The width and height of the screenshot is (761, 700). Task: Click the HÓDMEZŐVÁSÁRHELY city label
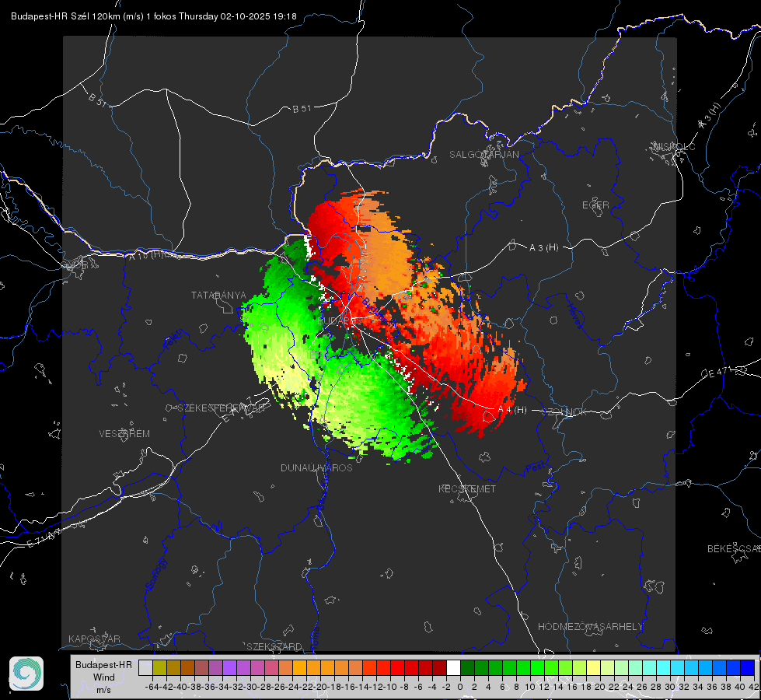pos(590,627)
